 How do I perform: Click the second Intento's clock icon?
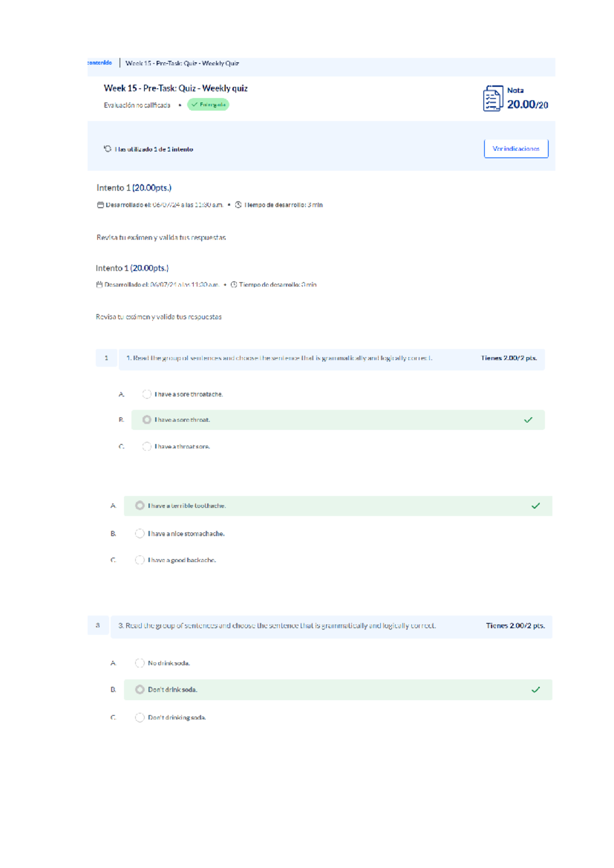pyautogui.click(x=234, y=284)
